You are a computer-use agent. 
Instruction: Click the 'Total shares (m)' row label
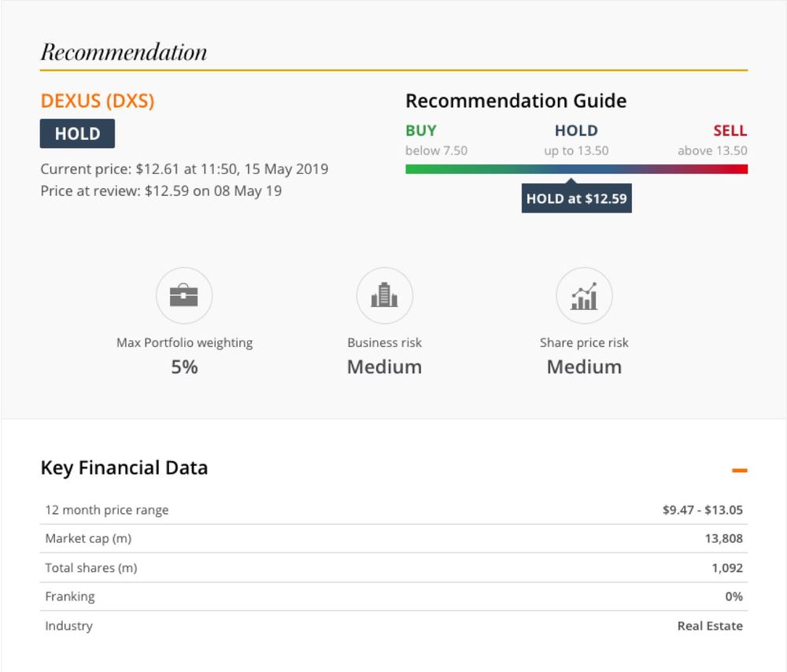point(91,567)
